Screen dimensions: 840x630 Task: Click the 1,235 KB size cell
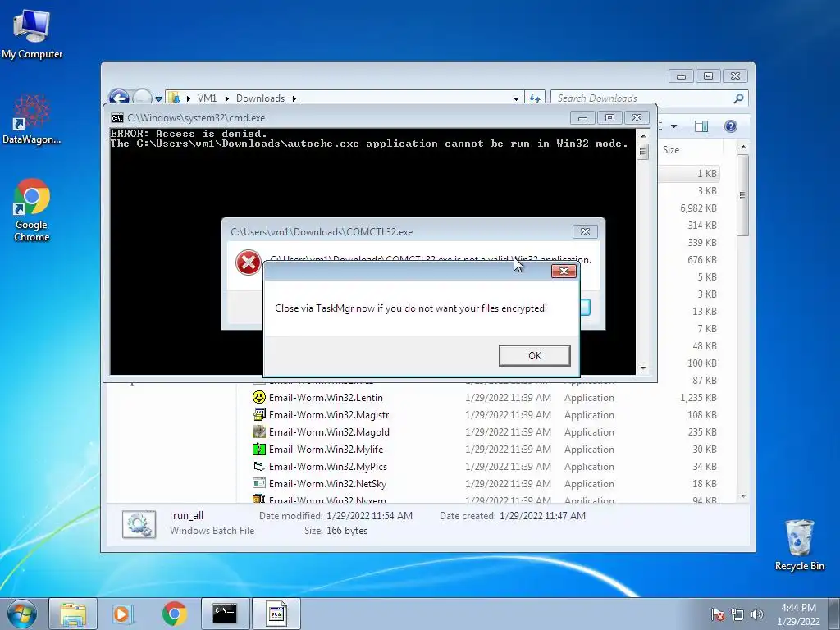point(699,398)
